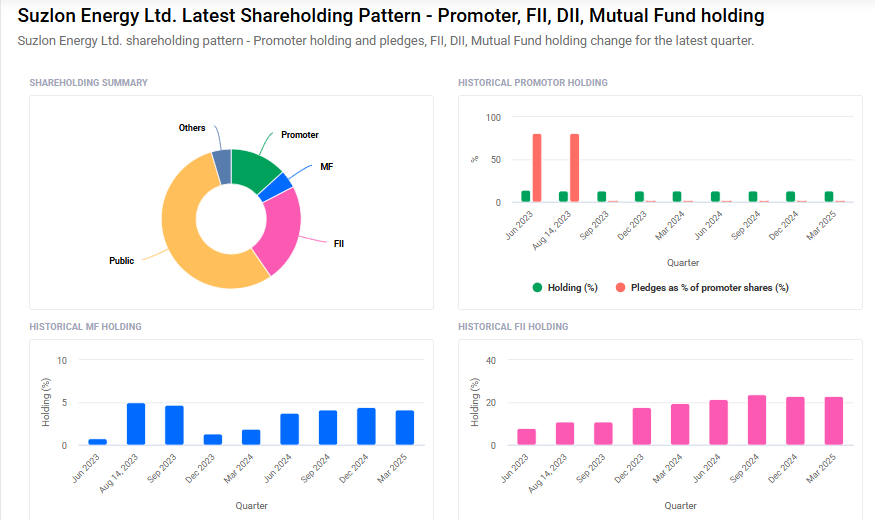Click the Dec 2024 FII holding bar
Screen dimensions: 875x520
click(795, 421)
